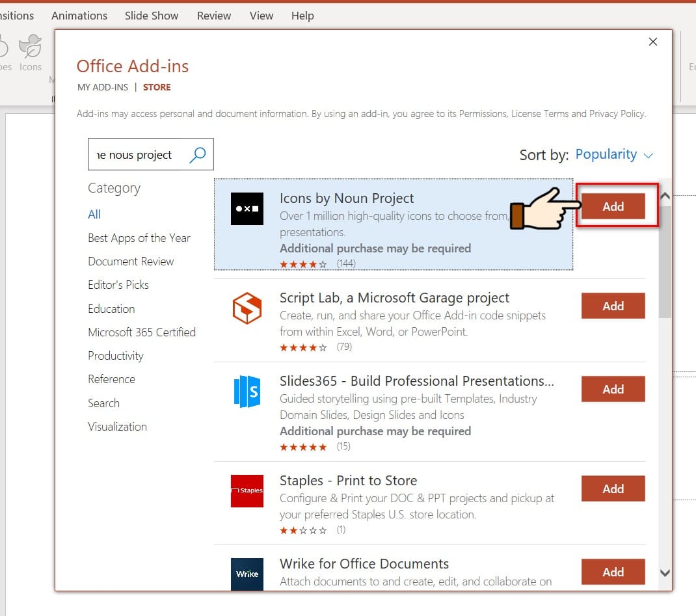Open the Help ribbon tab
The height and width of the screenshot is (616, 696).
point(302,16)
